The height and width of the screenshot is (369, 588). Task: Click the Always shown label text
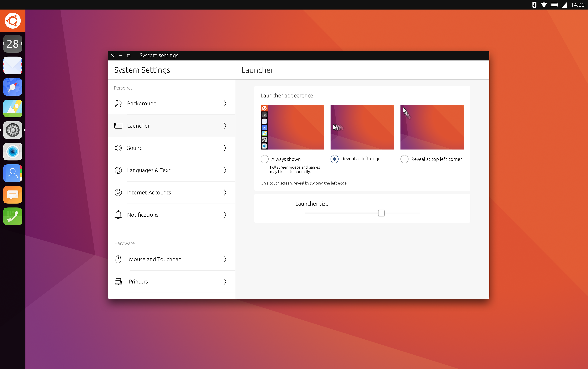[x=286, y=159]
